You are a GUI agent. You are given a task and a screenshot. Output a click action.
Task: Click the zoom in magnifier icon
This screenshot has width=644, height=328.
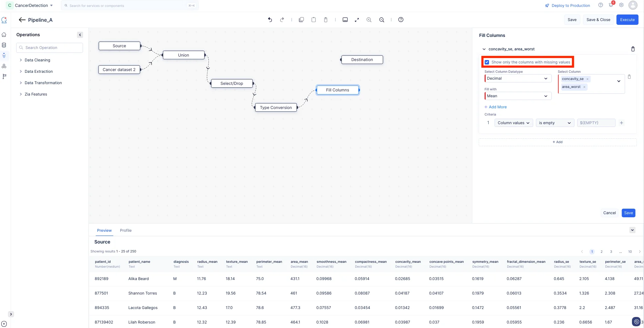point(369,20)
